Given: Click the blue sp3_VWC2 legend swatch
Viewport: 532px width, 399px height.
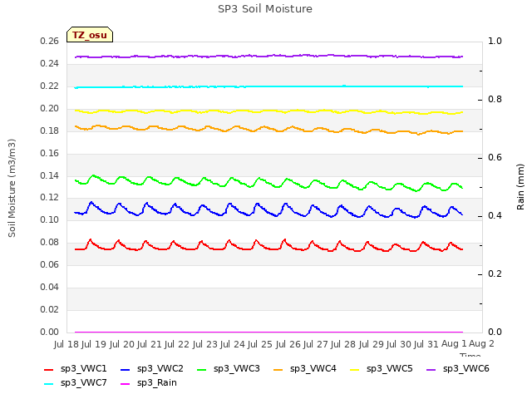Looking at the screenshot, I should (x=126, y=370).
